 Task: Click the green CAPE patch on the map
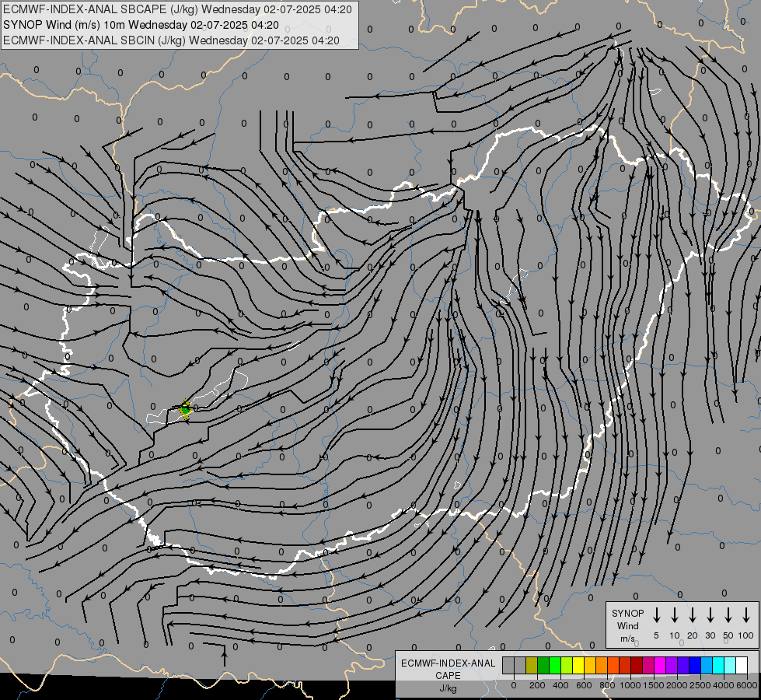[x=186, y=410]
